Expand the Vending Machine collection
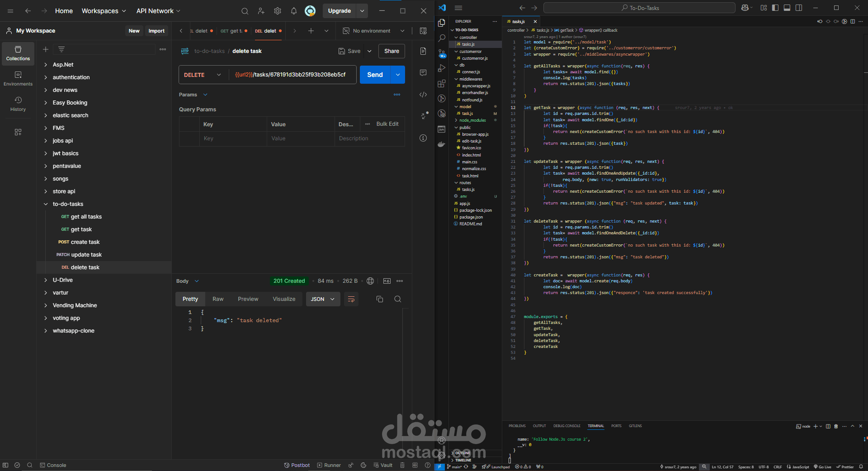The image size is (868, 471). click(46, 305)
